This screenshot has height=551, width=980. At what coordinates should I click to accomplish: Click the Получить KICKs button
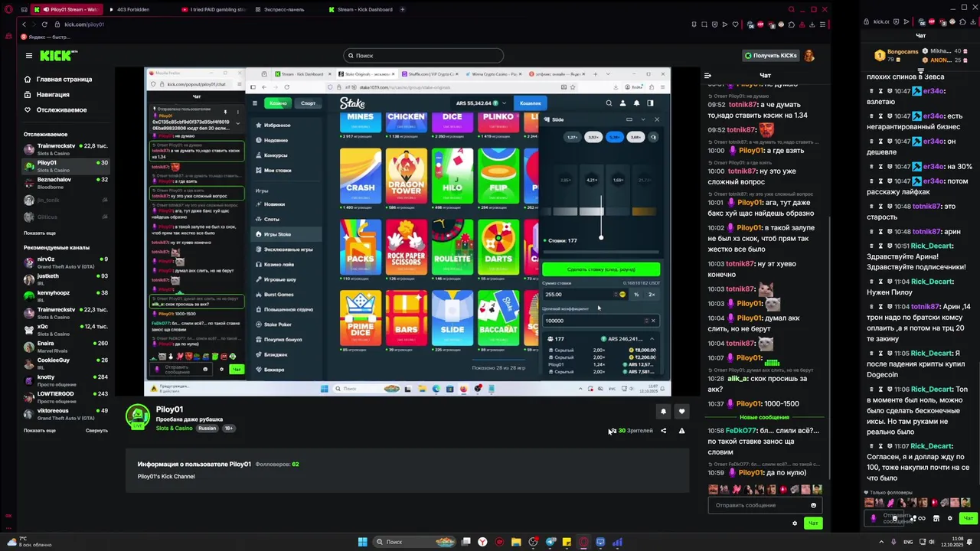coord(770,56)
